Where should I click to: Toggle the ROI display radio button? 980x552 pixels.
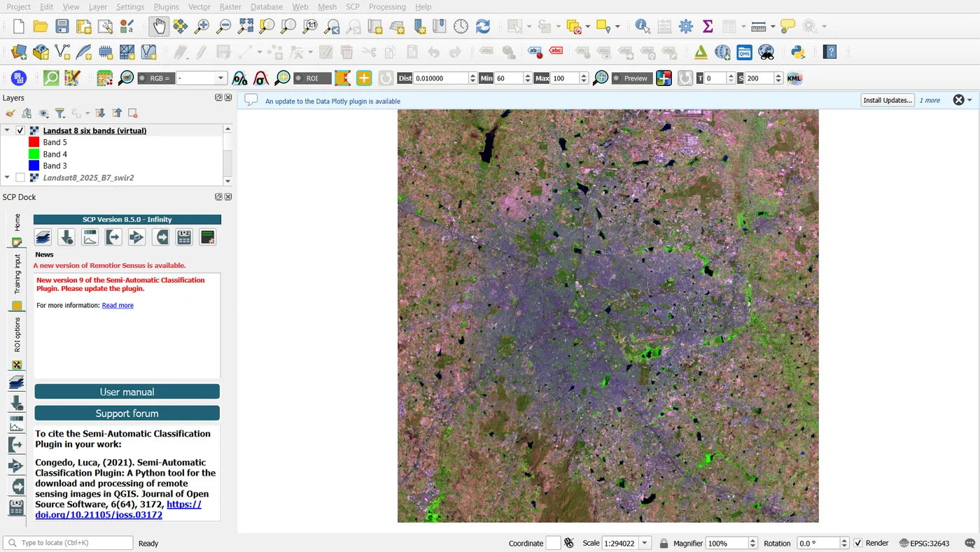[x=299, y=78]
